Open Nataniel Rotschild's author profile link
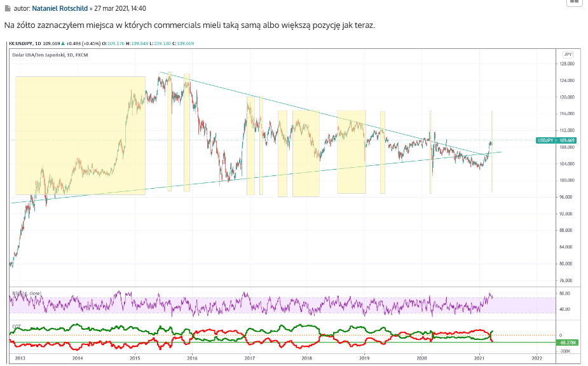Screen dimensions: 588x366 [x=62, y=10]
